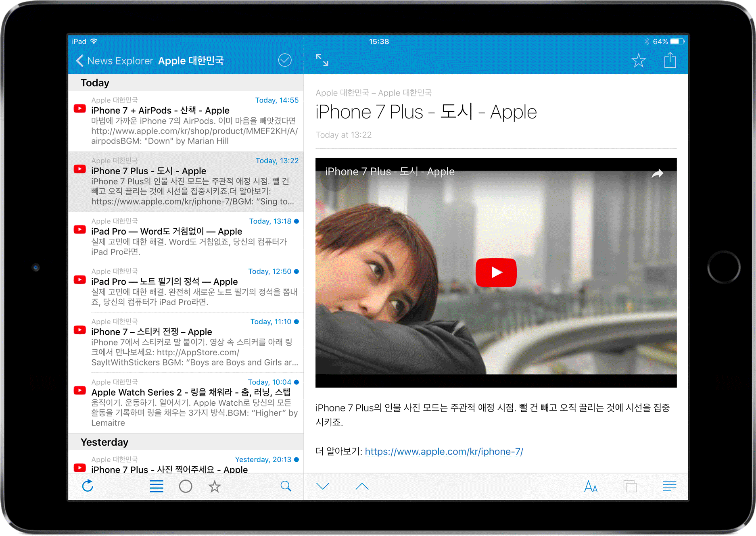Tap the Today section header
756x536 pixels.
(x=186, y=83)
